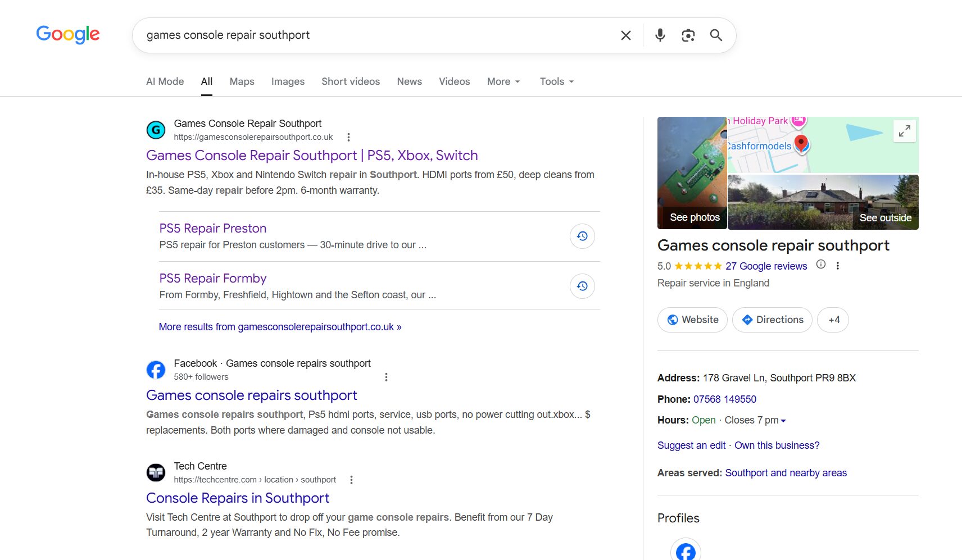Open 27 Google reviews link

pyautogui.click(x=766, y=266)
